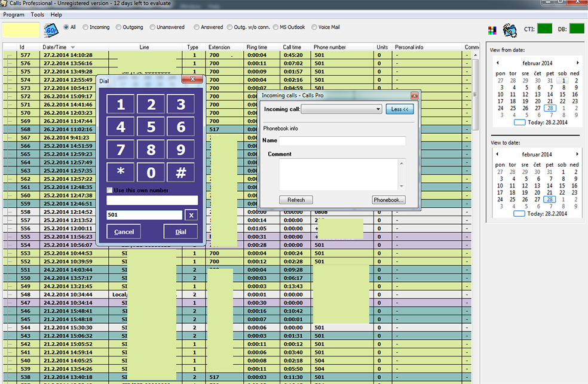Click the own number input field
The width and height of the screenshot is (588, 384).
[x=152, y=201]
